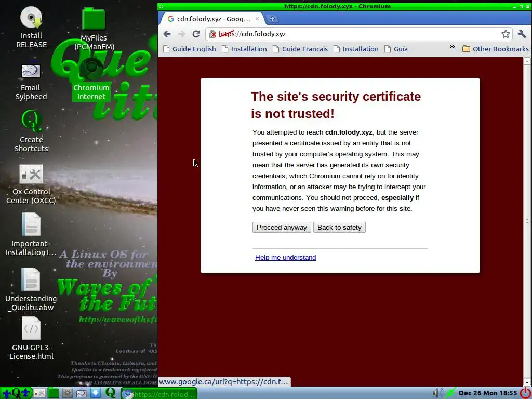The width and height of the screenshot is (532, 399).
Task: Open the GNU-GPL3-License.html file
Action: point(31,339)
